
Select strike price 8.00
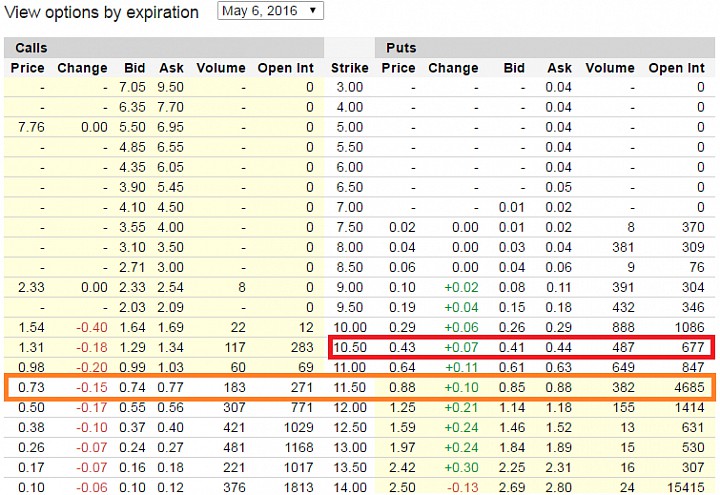point(349,248)
